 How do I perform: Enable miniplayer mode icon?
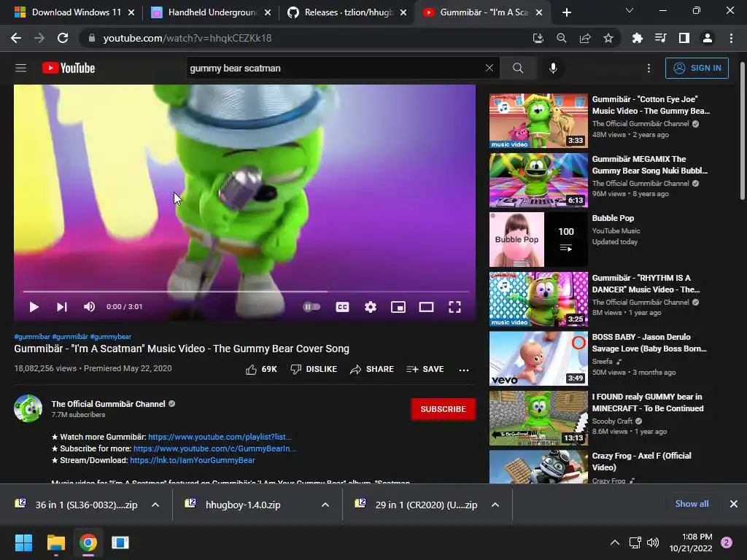398,307
